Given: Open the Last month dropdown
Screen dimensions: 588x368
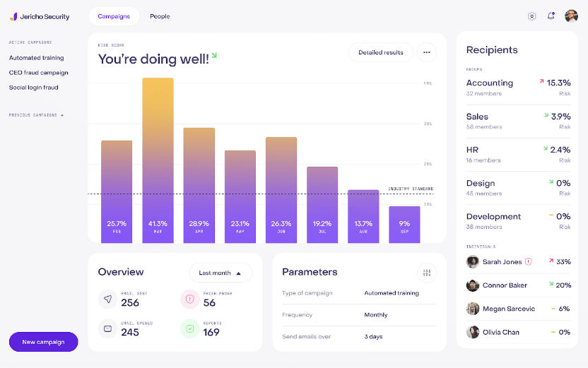Looking at the screenshot, I should [x=220, y=273].
